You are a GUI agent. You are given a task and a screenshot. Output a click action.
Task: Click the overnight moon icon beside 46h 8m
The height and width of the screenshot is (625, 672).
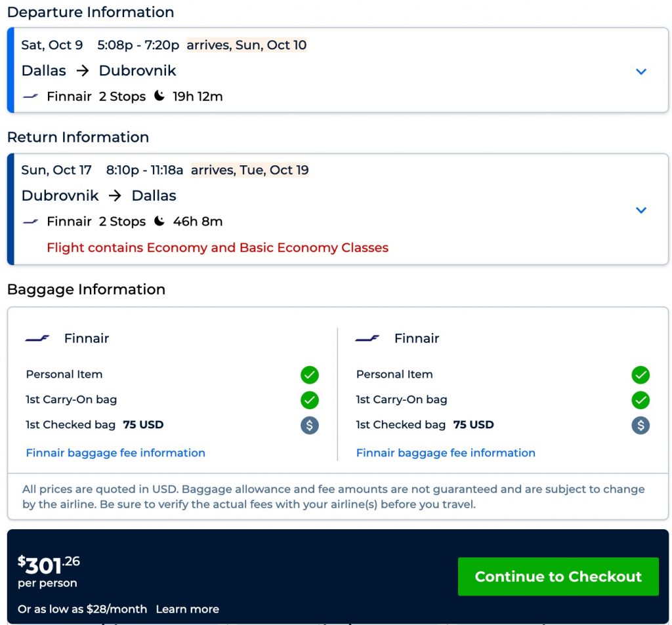[x=159, y=222]
